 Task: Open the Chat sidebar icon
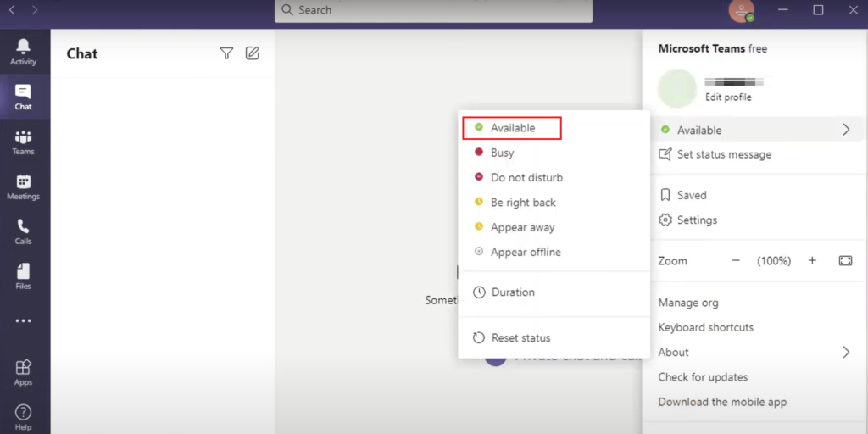[x=23, y=92]
